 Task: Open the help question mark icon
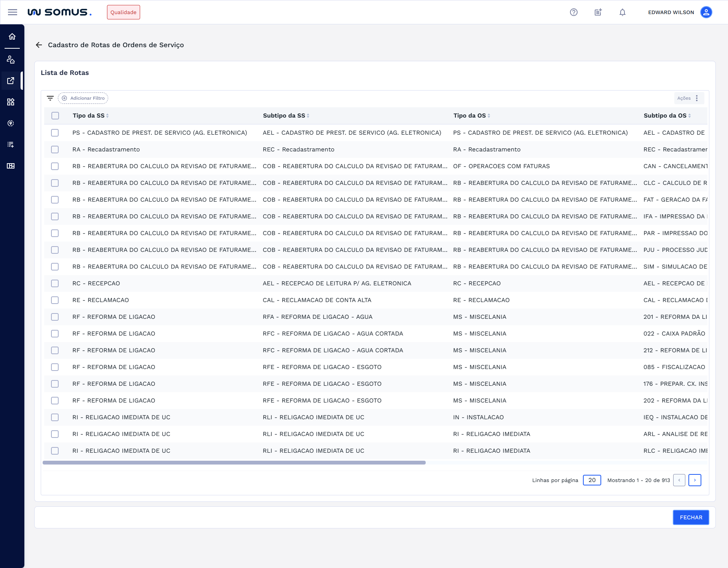tap(573, 12)
